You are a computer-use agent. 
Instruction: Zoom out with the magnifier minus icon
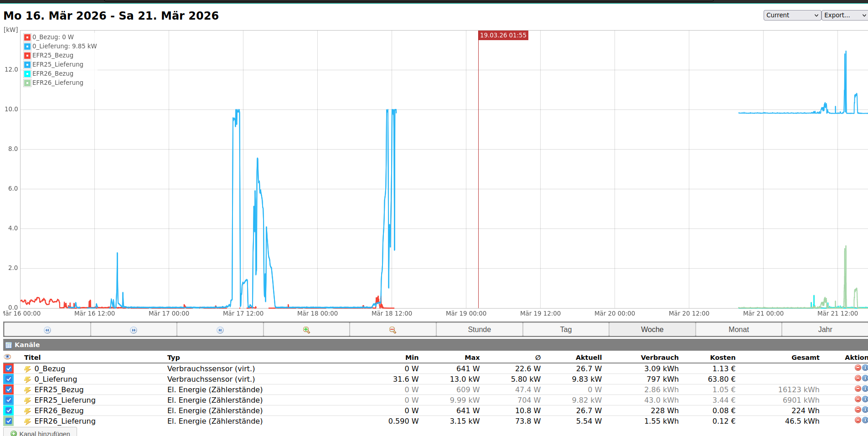coord(393,330)
